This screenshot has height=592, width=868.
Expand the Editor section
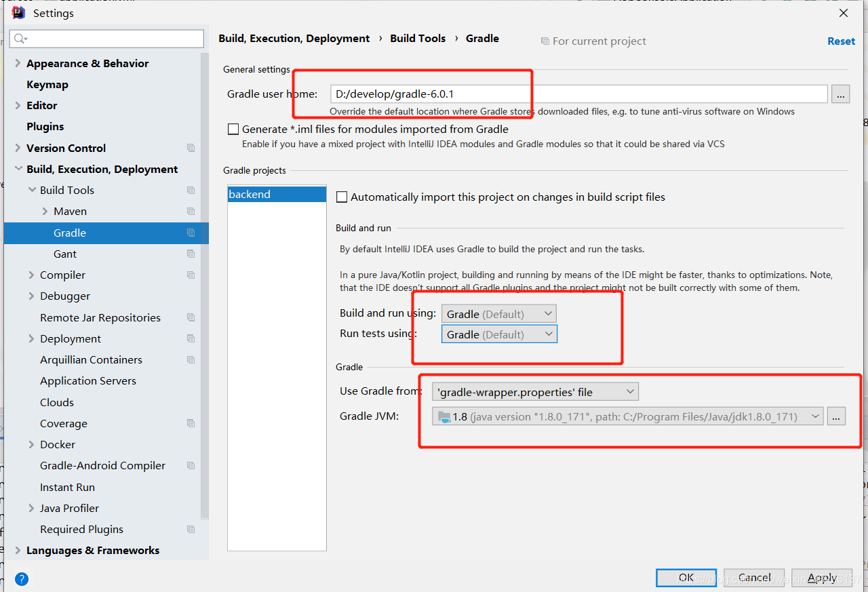click(x=18, y=106)
